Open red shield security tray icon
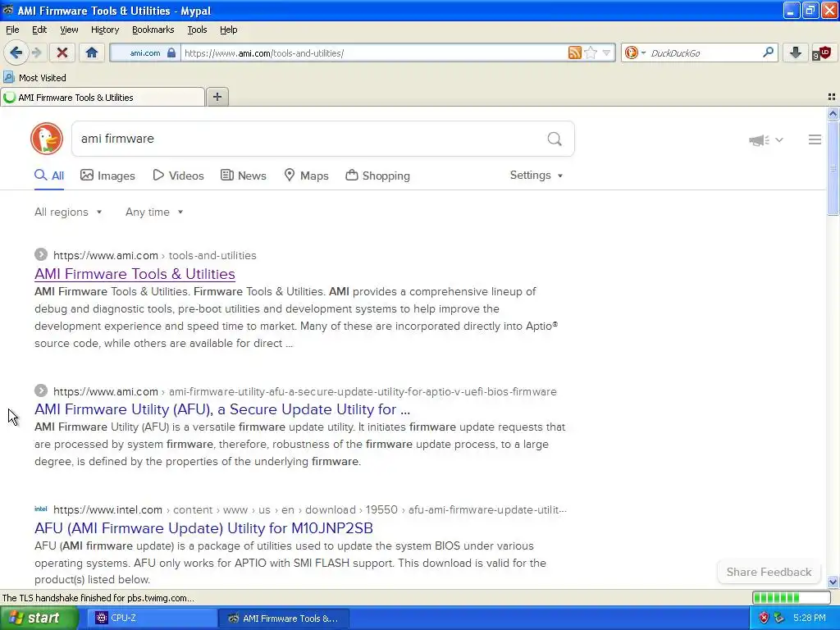Screen dimensions: 840x630 click(764, 618)
